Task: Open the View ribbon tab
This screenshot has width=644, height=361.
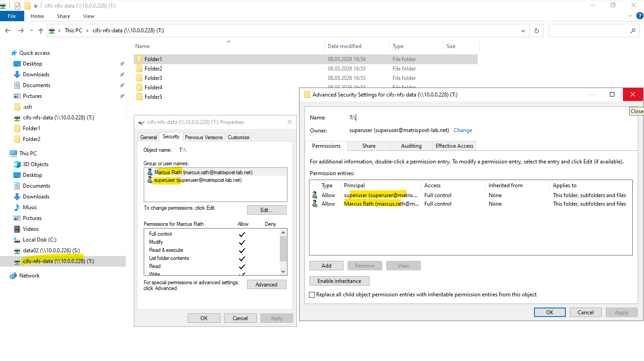Action: (x=88, y=16)
